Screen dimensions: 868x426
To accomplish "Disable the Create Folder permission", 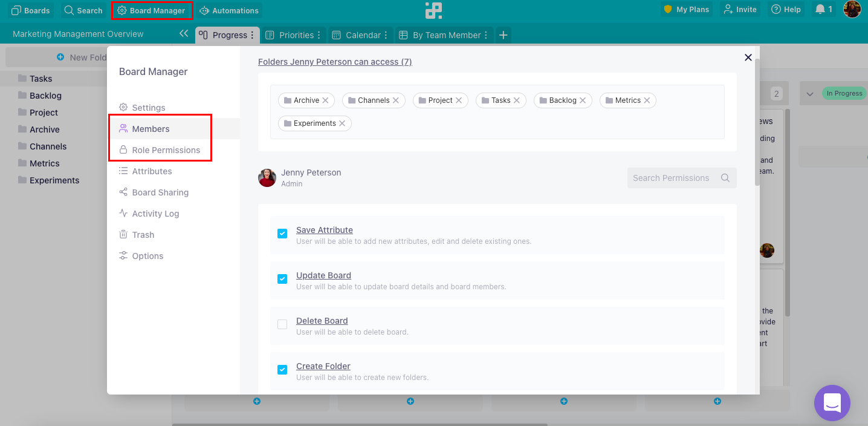I will (x=282, y=370).
